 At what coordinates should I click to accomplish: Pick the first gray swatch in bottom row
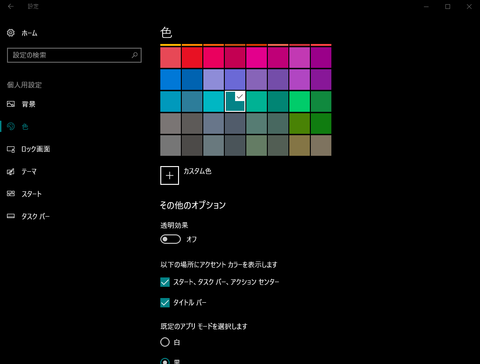click(170, 145)
